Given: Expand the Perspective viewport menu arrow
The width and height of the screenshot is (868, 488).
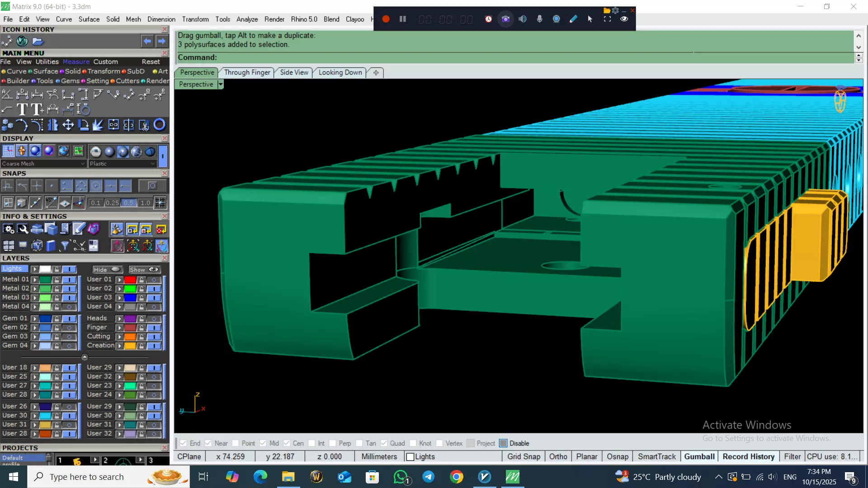Looking at the screenshot, I should tap(221, 84).
